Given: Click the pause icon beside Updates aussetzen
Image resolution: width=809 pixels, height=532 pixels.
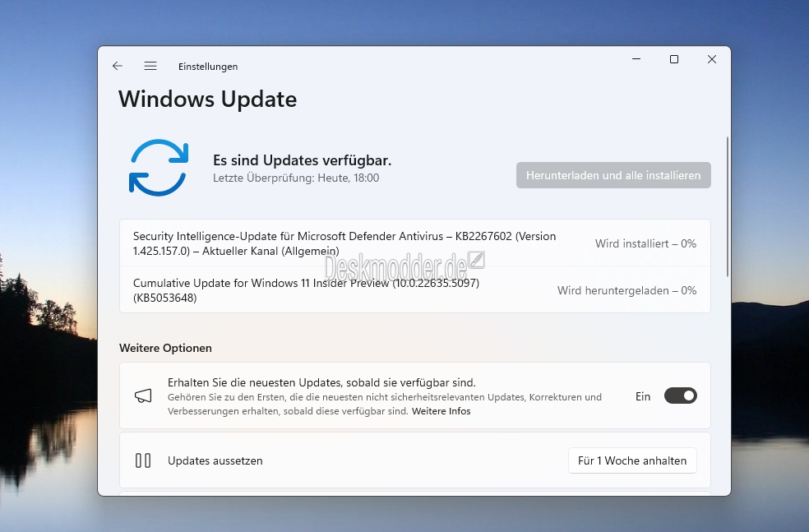Looking at the screenshot, I should (x=143, y=460).
